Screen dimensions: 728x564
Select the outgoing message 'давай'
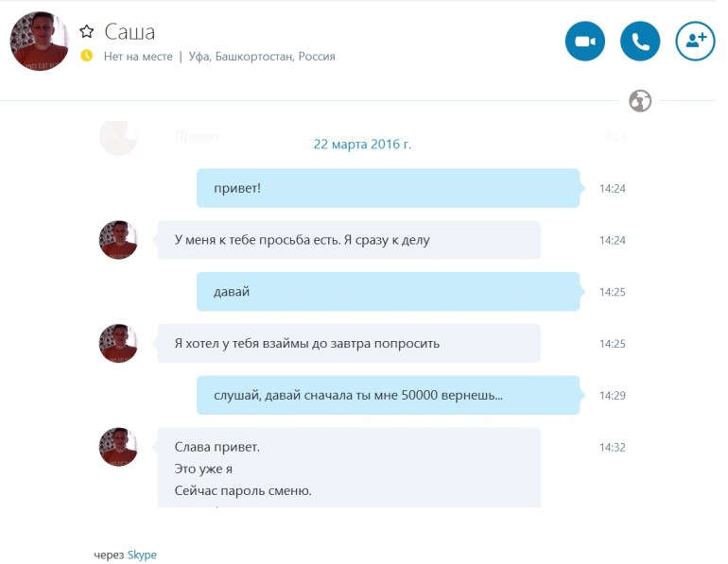click(389, 292)
